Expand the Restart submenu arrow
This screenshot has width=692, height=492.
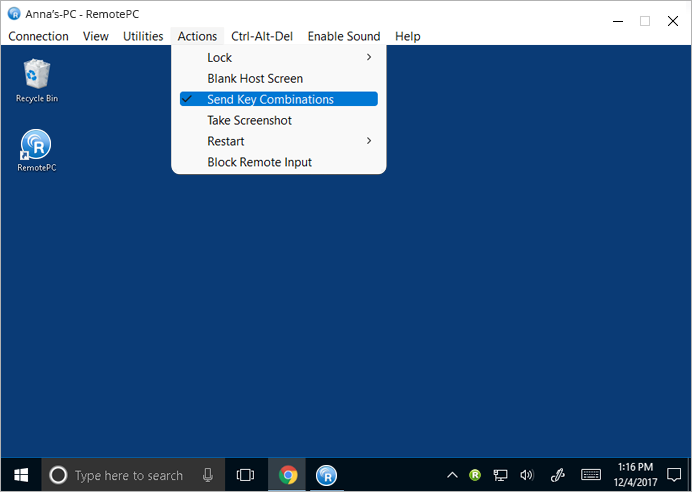(369, 141)
